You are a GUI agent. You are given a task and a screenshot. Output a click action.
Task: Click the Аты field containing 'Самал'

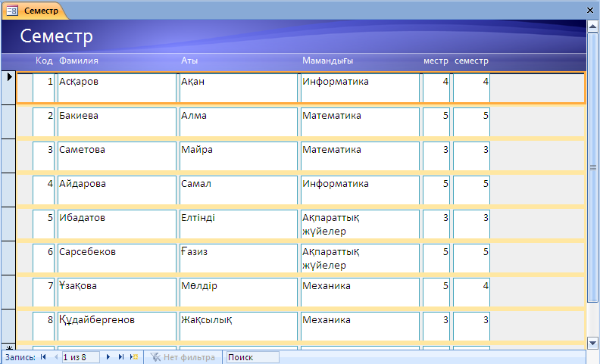pos(239,190)
